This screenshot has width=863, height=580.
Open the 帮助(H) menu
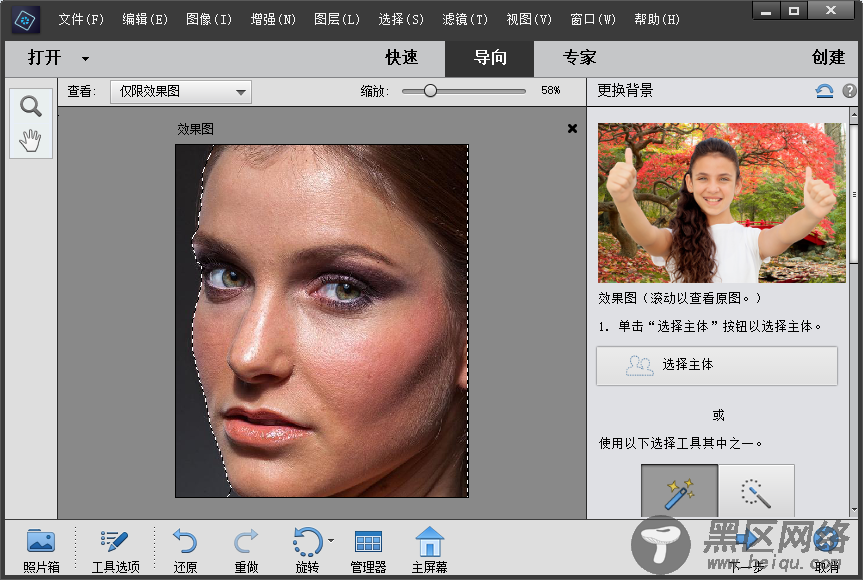(x=657, y=20)
